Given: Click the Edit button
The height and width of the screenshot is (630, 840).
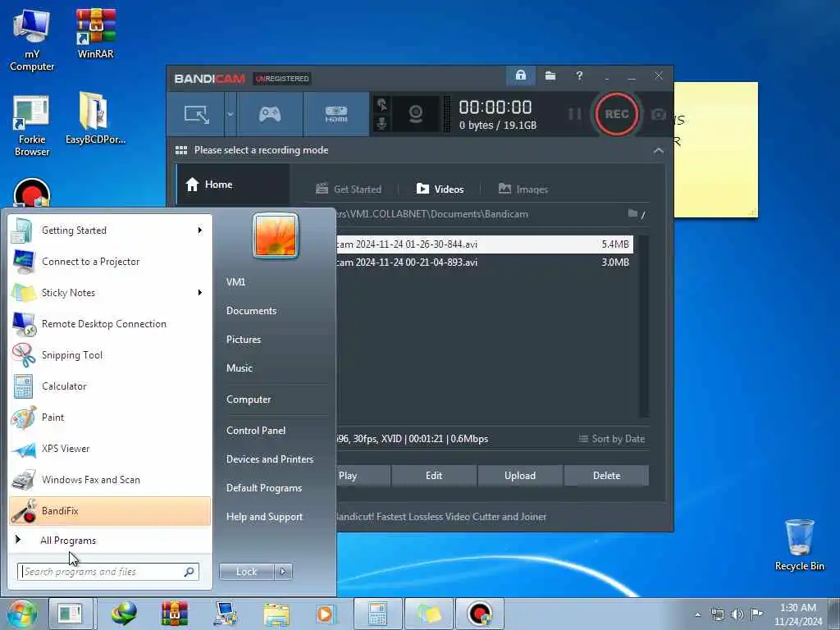Looking at the screenshot, I should (434, 476).
